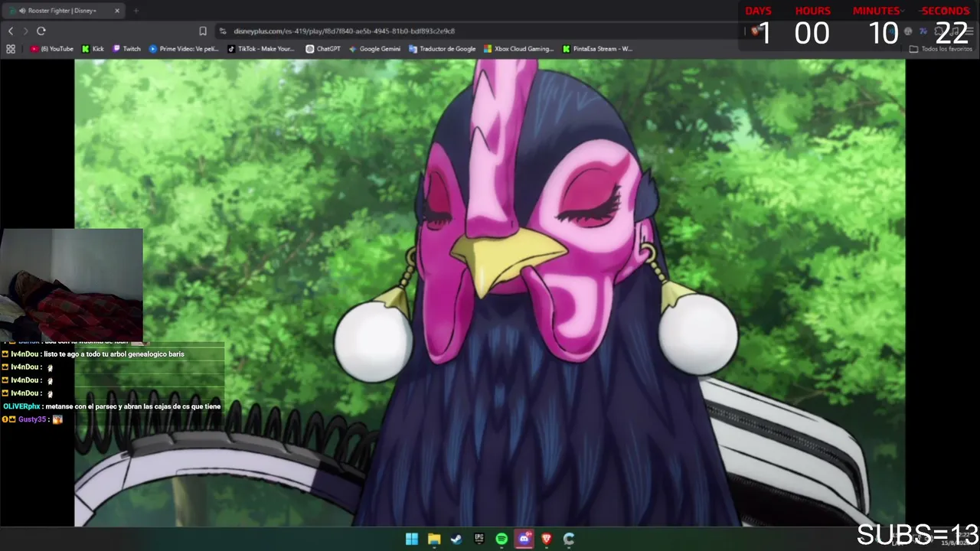
Task: Launch Steam from the taskbar
Action: 456,539
